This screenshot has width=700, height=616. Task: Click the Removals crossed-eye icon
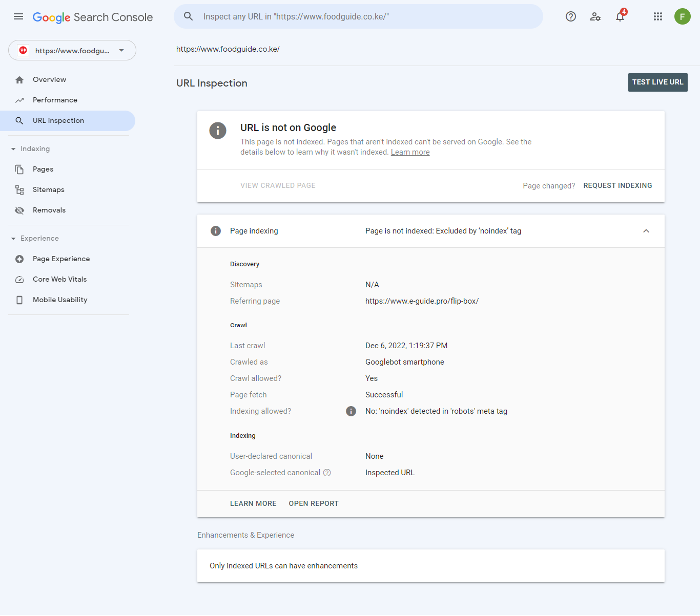(x=19, y=210)
